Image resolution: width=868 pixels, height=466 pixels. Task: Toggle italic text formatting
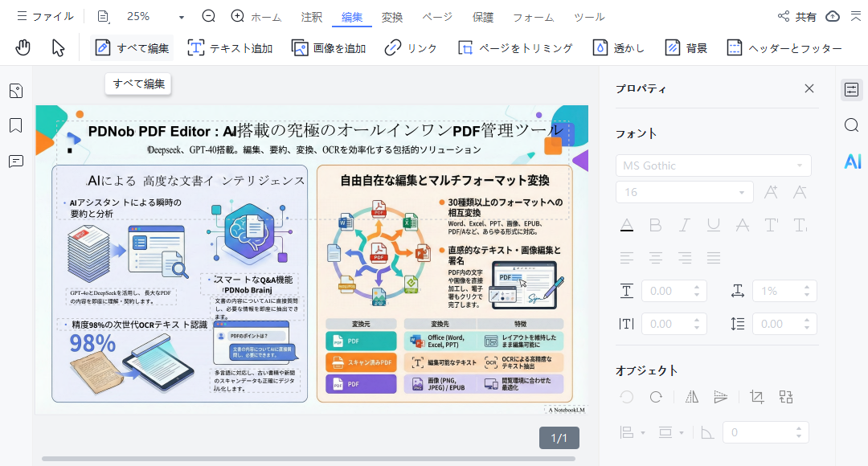(684, 225)
